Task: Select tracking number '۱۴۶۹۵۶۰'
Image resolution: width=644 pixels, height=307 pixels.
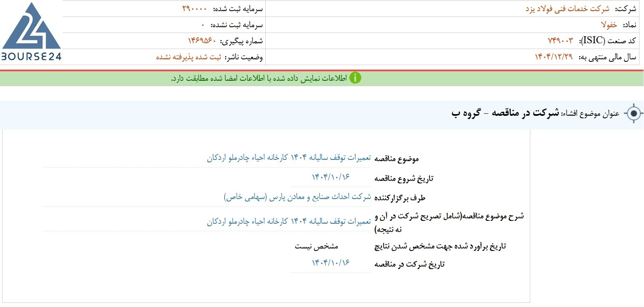Action: [202, 41]
